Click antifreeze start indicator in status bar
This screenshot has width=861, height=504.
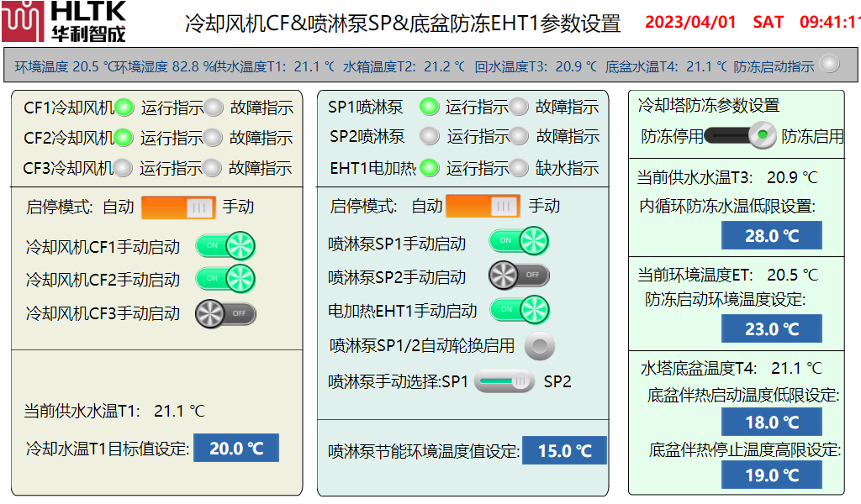[829, 64]
